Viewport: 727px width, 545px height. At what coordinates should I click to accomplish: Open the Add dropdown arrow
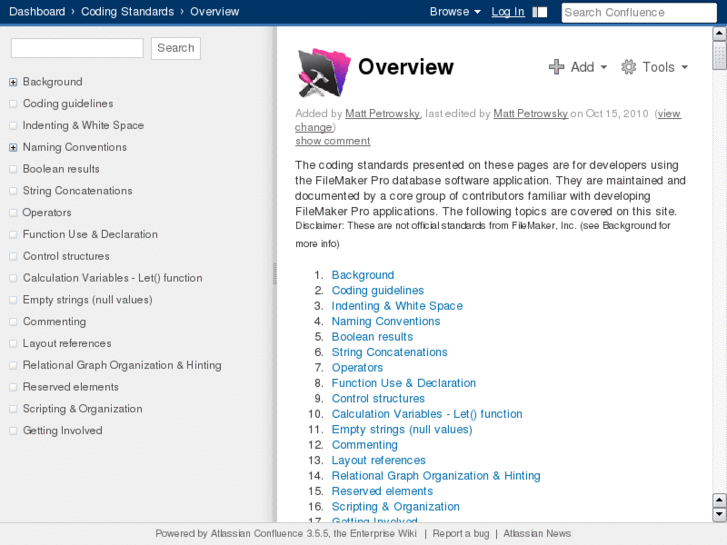click(604, 67)
